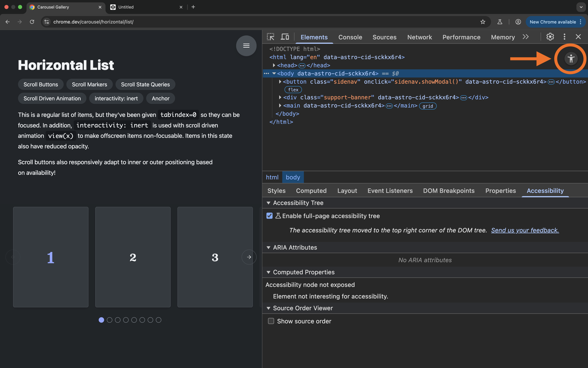Click the carousel previous arrow button

pyautogui.click(x=13, y=257)
